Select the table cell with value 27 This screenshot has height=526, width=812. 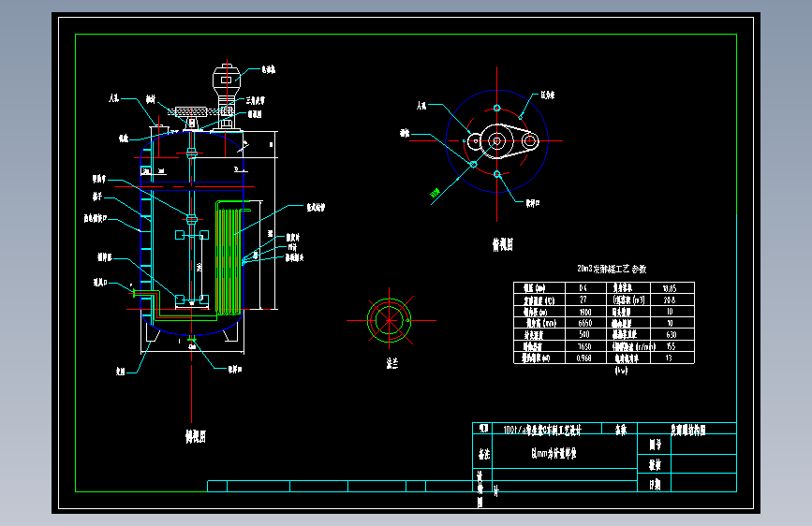coord(585,300)
